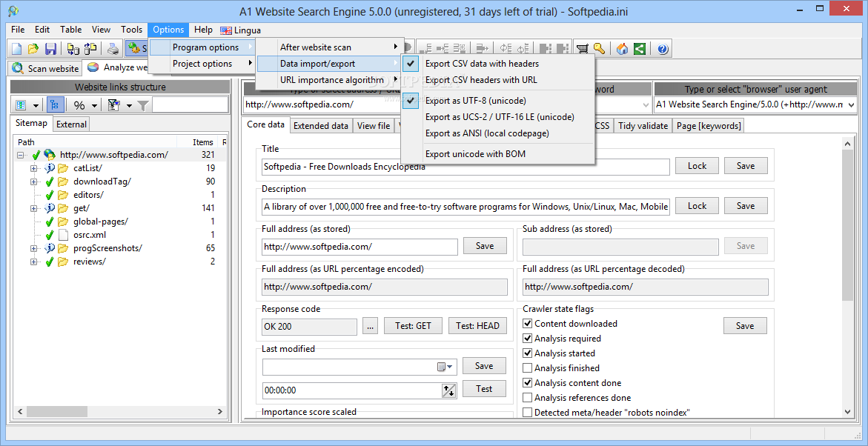Expand the progScreenshots/ tree node
This screenshot has width=868, height=446.
tap(34, 248)
